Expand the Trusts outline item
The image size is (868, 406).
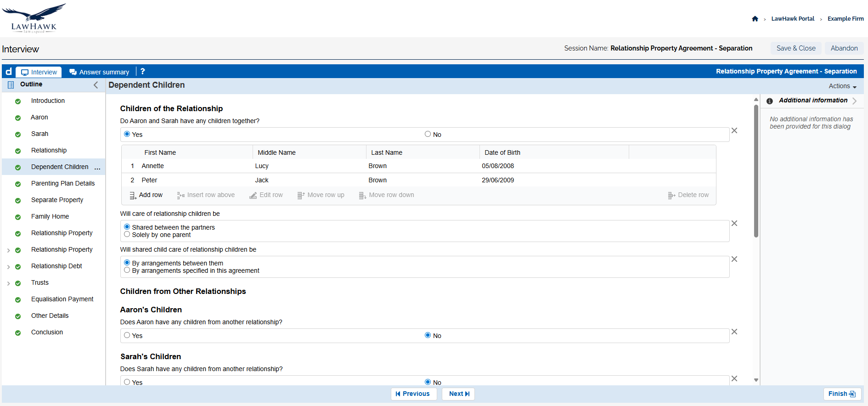click(8, 283)
